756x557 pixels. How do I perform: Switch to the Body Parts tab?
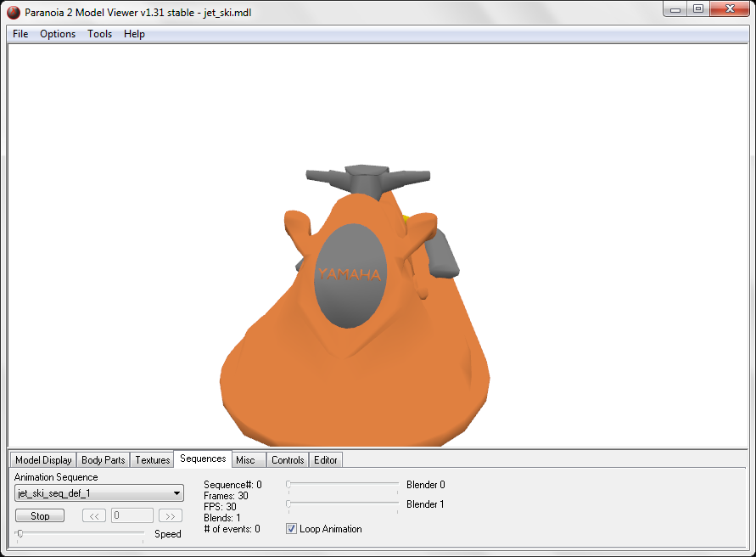point(104,460)
